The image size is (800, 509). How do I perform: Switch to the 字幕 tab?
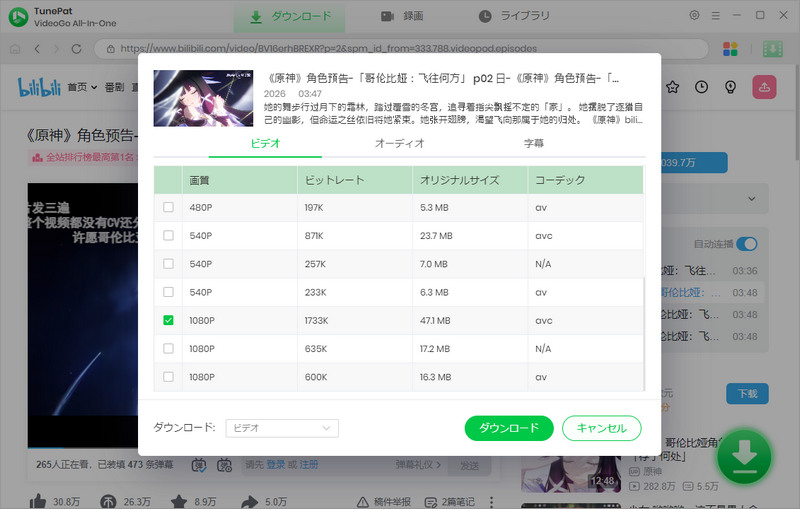pos(534,143)
